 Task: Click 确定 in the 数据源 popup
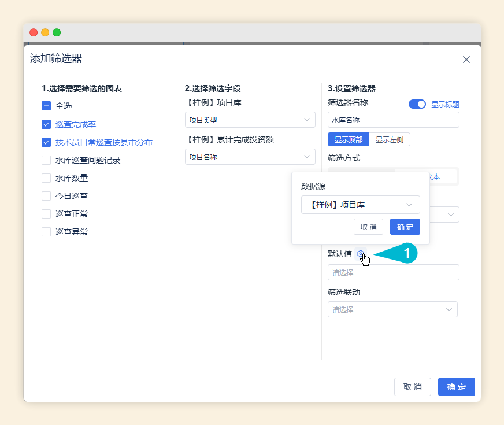click(405, 227)
